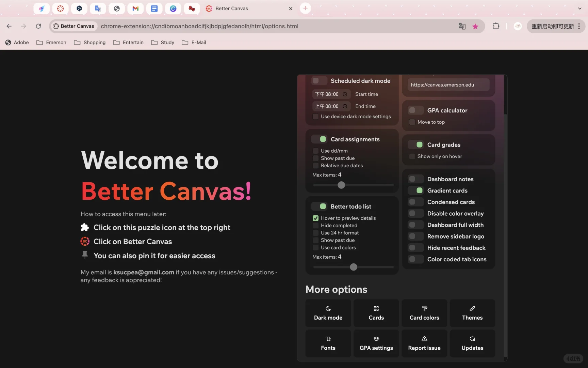Enable Color coded tab icons
This screenshot has width=588, height=368.
click(415, 259)
